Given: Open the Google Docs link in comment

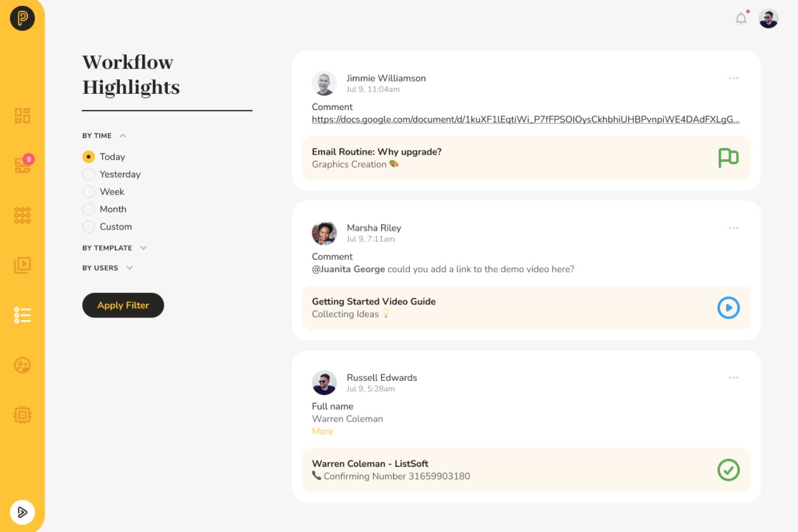Looking at the screenshot, I should (526, 120).
